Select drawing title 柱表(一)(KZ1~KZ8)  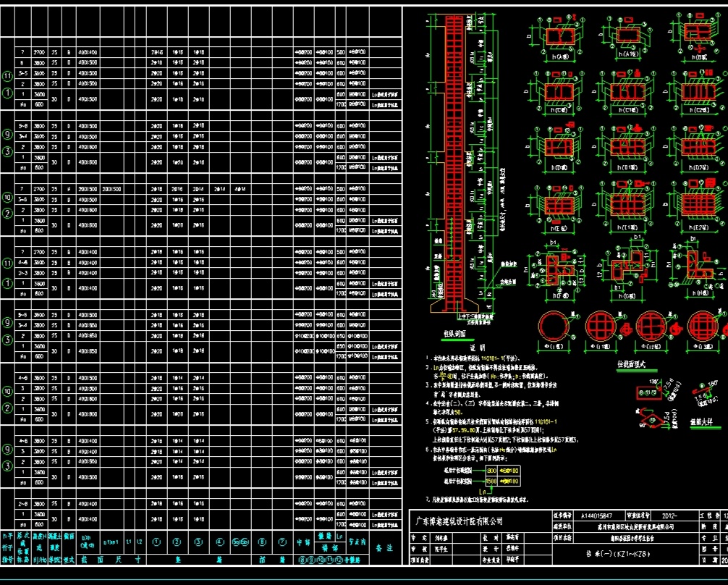coord(618,554)
